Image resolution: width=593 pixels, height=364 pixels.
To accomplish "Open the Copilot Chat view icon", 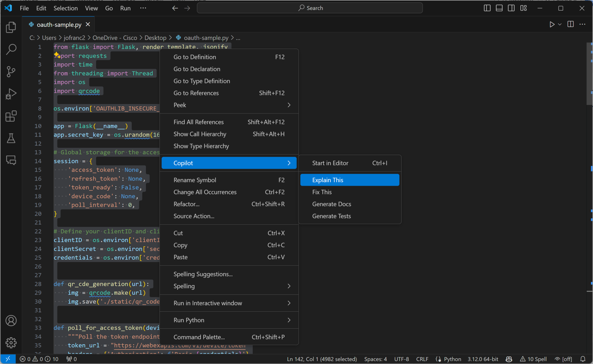I will point(11,160).
